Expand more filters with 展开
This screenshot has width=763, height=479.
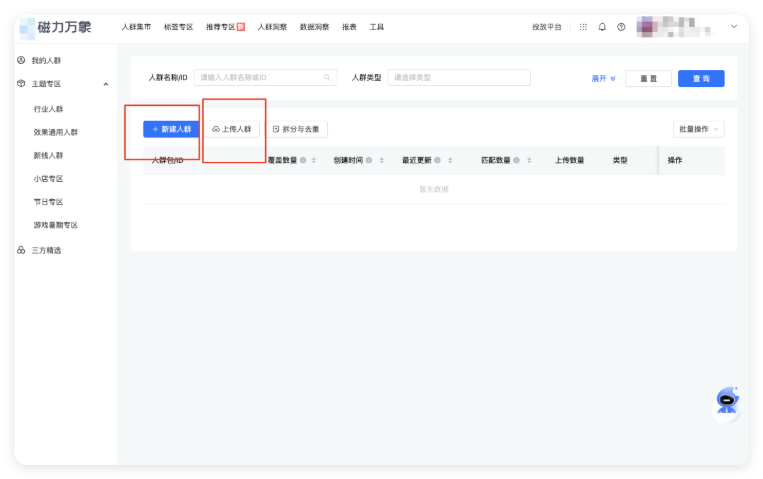(603, 78)
